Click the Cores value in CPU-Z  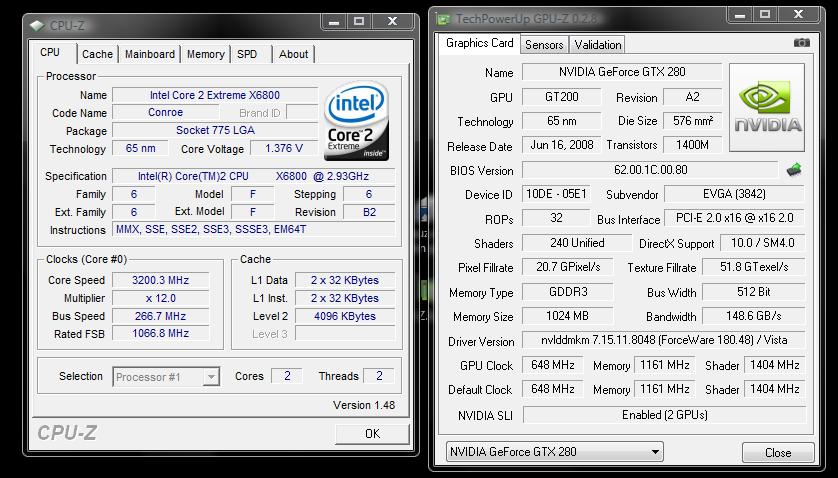tap(287, 376)
